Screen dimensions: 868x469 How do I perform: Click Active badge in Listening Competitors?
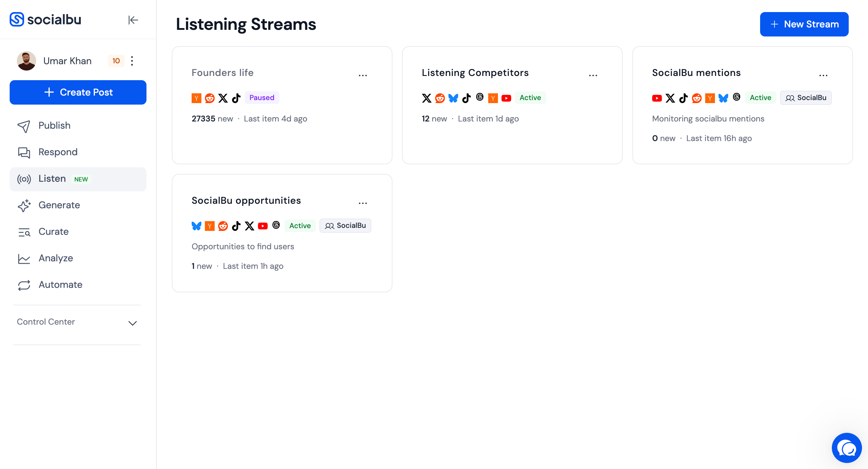tap(530, 98)
